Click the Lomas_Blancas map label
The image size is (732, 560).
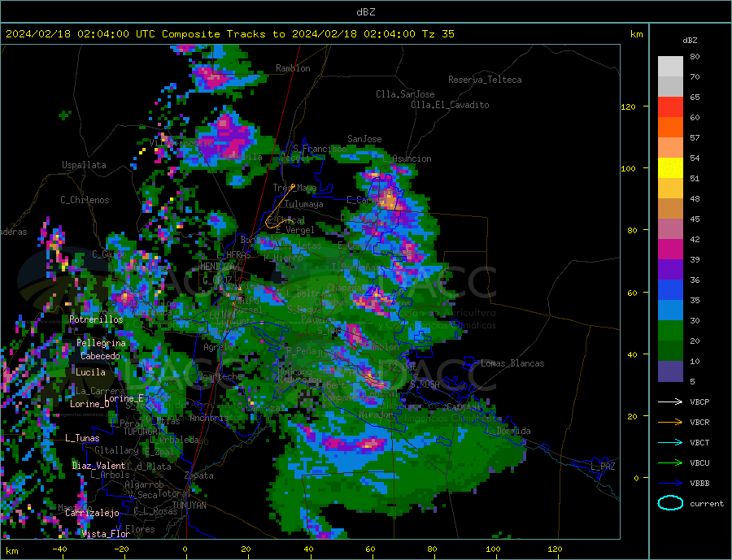512,363
